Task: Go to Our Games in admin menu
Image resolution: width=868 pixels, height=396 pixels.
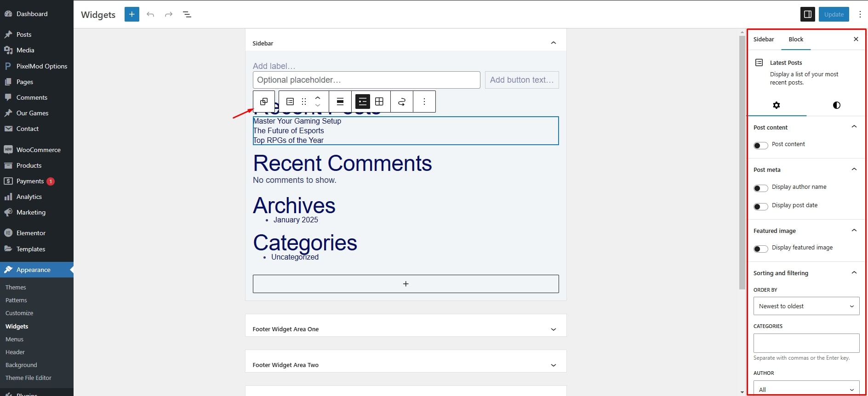Action: point(32,113)
